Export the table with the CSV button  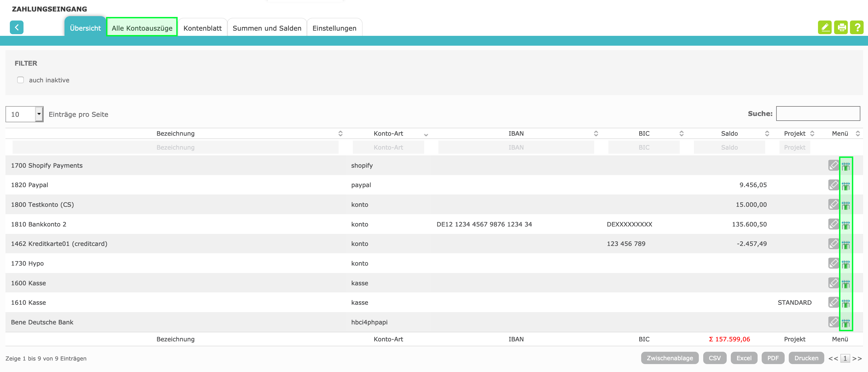[714, 358]
